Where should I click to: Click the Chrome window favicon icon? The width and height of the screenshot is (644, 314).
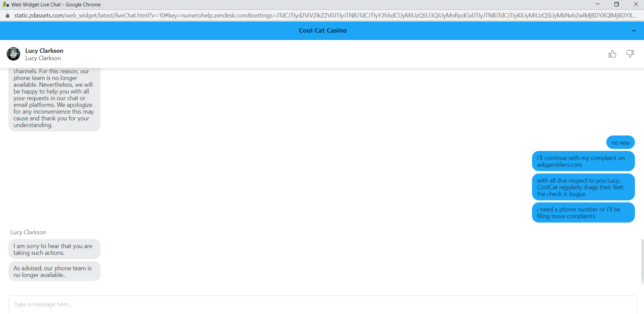tap(6, 5)
